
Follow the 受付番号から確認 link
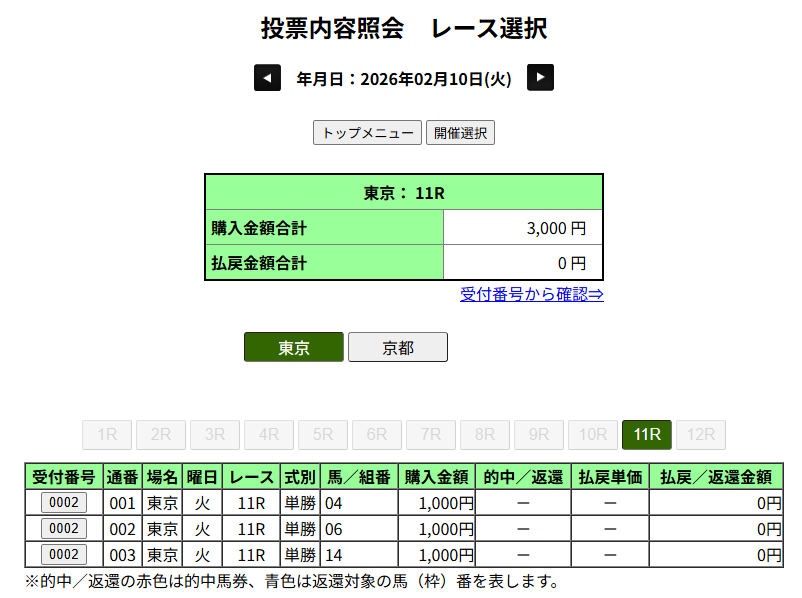tap(531, 294)
